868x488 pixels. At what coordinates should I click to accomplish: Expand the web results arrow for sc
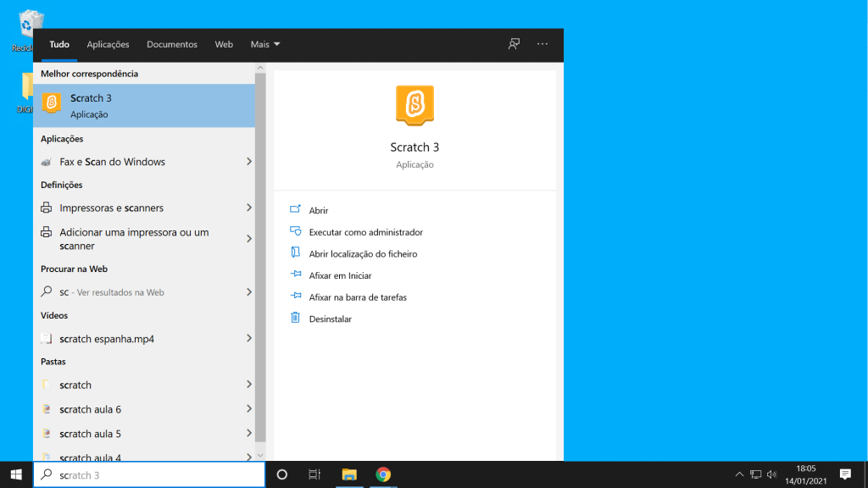click(x=249, y=291)
